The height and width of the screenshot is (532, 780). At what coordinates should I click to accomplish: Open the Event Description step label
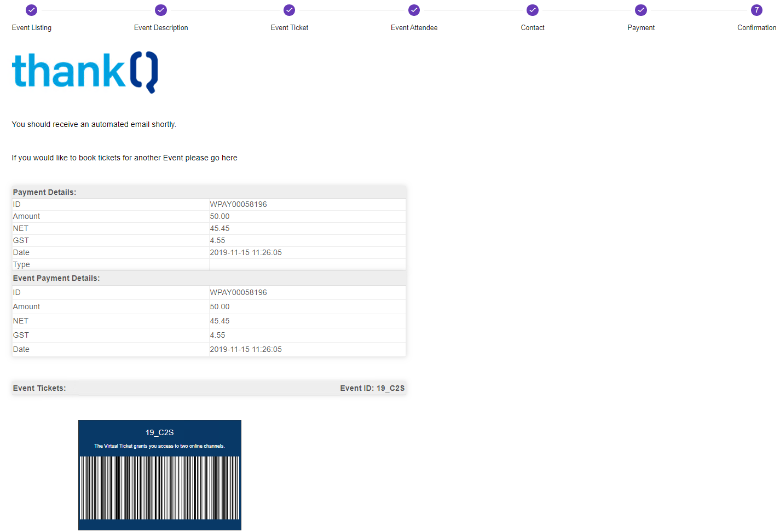(161, 27)
